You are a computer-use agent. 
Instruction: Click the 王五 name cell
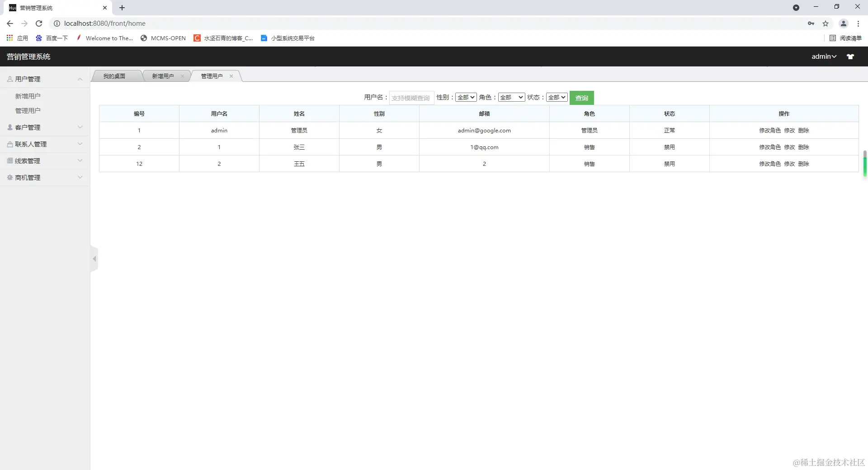tap(299, 164)
